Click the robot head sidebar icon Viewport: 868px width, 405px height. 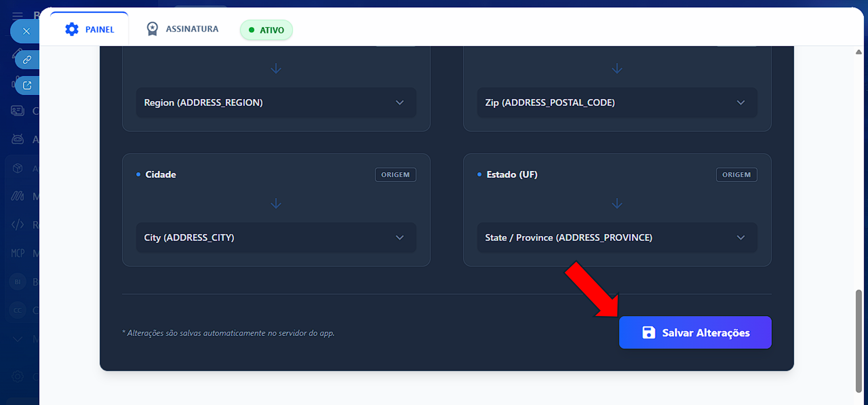[x=18, y=139]
